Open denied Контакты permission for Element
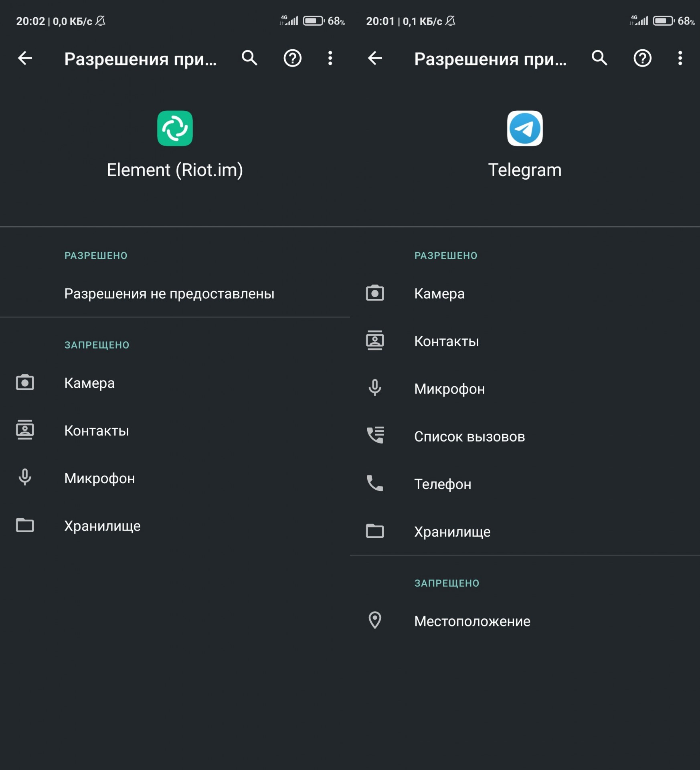Image resolution: width=700 pixels, height=770 pixels. (x=175, y=430)
